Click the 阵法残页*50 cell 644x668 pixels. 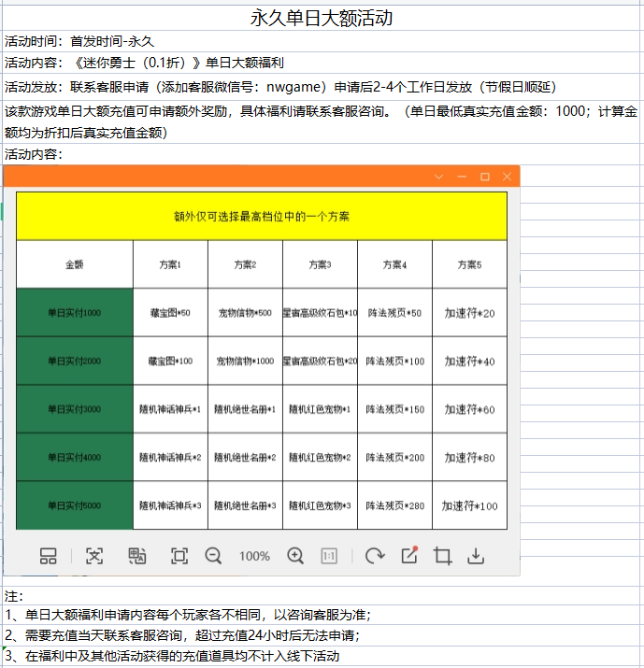[394, 313]
